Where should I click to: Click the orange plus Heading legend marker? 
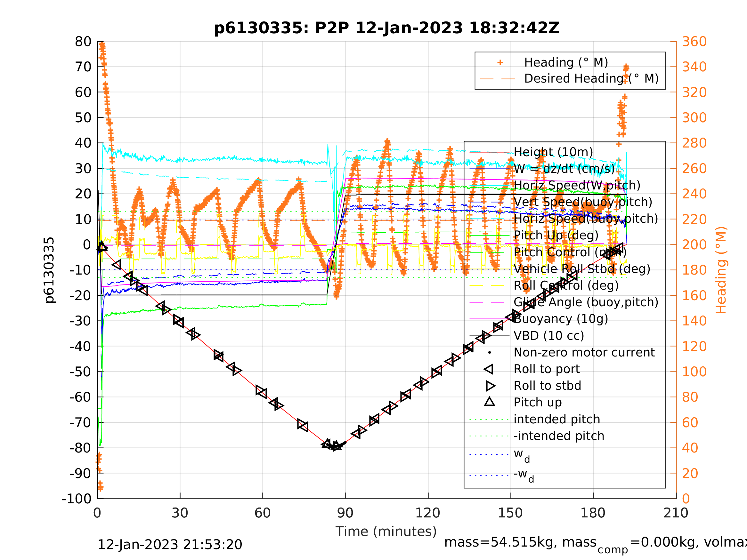point(500,62)
